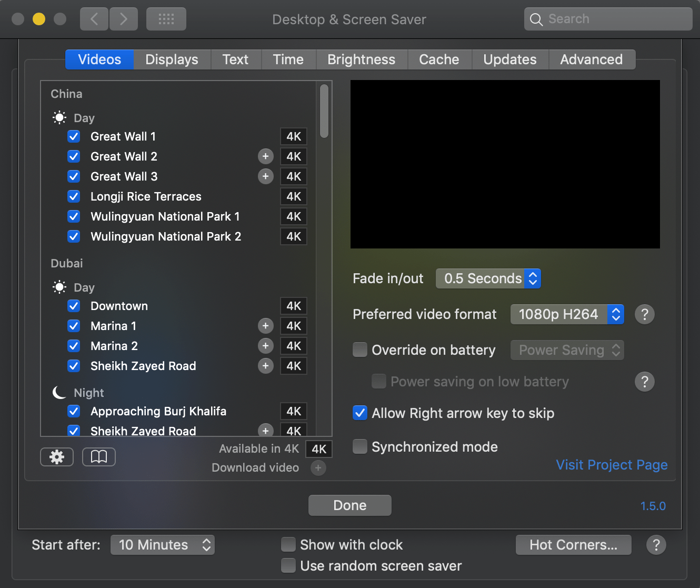Enable Show with clock
700x588 pixels.
click(x=288, y=544)
